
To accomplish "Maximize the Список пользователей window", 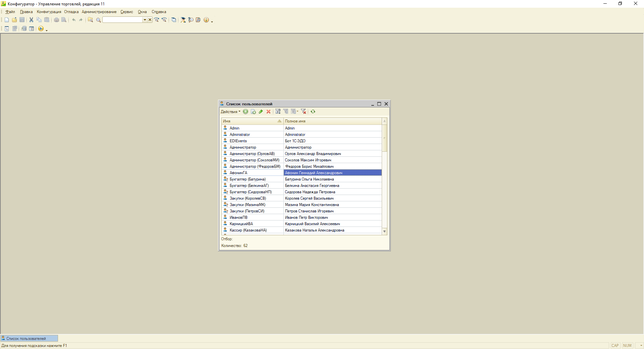I will (379, 104).
